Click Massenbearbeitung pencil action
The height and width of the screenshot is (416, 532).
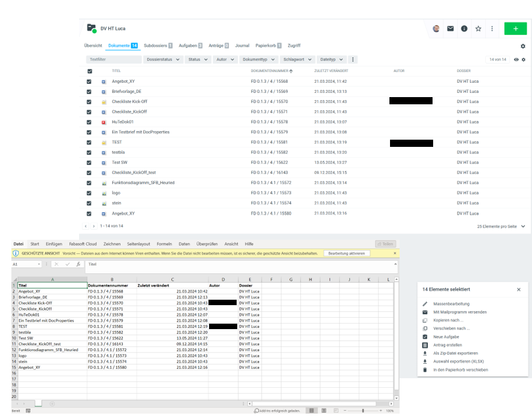tap(452, 304)
